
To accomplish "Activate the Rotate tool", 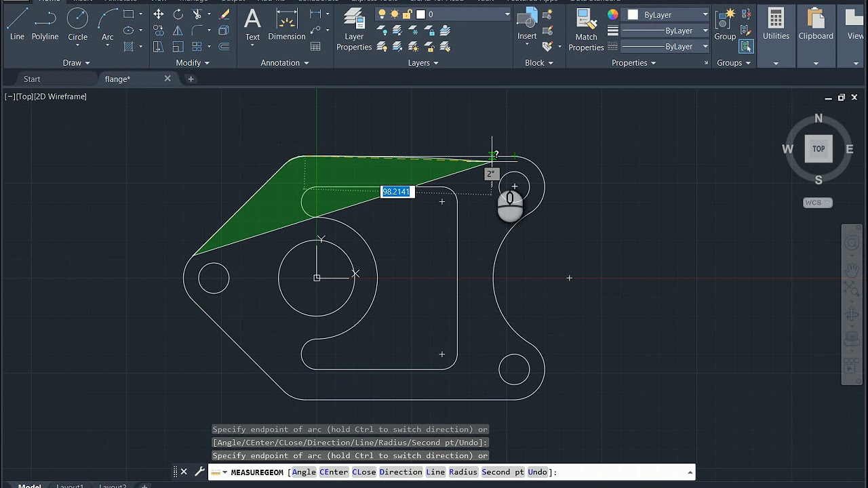I will pyautogui.click(x=178, y=14).
